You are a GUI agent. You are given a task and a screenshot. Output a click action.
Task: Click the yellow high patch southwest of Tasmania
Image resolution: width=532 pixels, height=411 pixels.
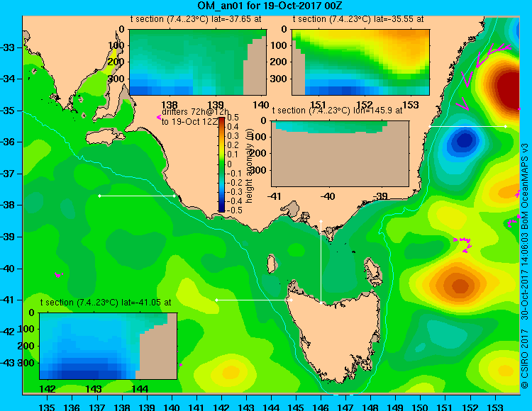(231, 373)
